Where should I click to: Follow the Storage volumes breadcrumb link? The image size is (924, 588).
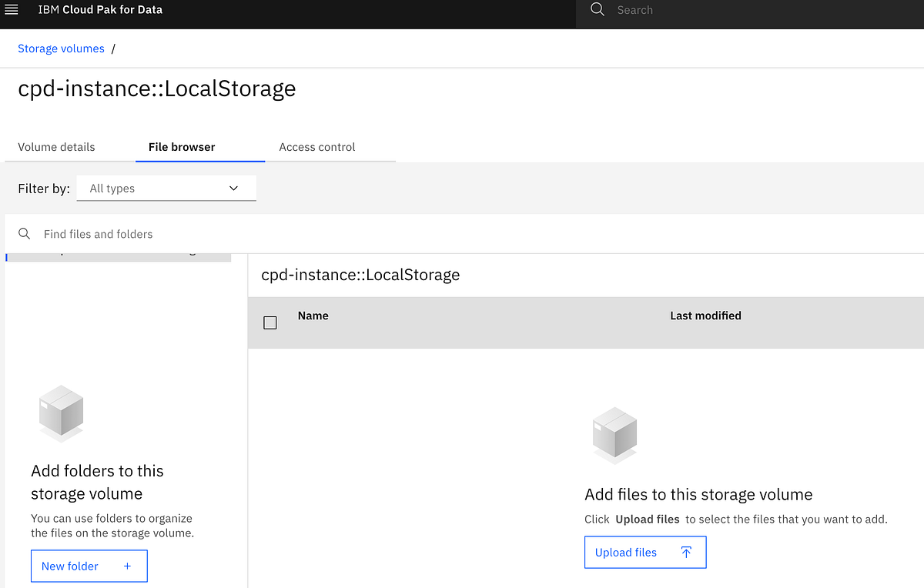point(61,48)
